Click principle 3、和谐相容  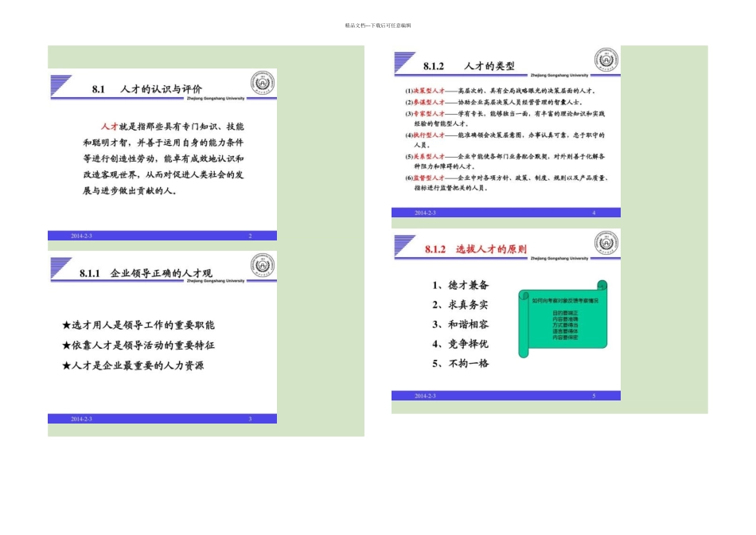tap(461, 324)
